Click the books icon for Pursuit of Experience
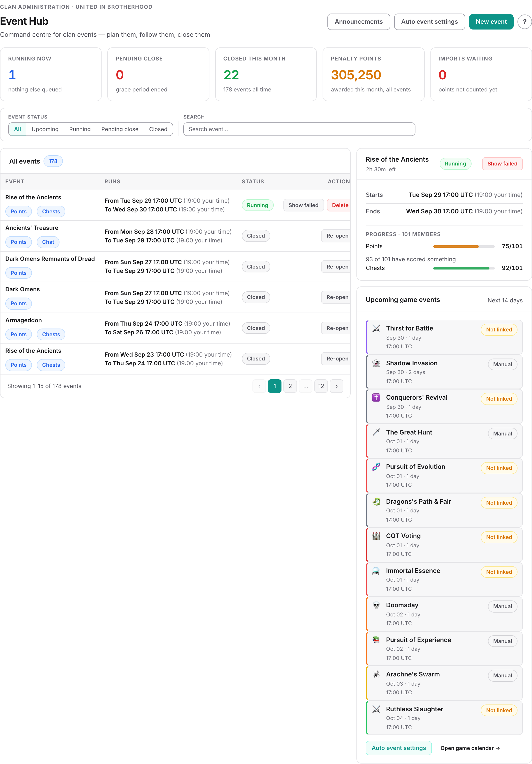 pyautogui.click(x=376, y=640)
